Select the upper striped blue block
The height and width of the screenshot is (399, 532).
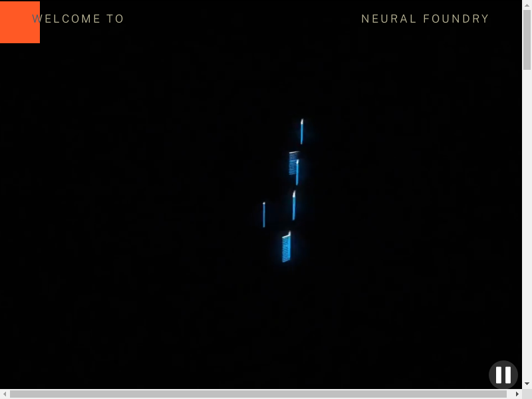click(x=292, y=162)
